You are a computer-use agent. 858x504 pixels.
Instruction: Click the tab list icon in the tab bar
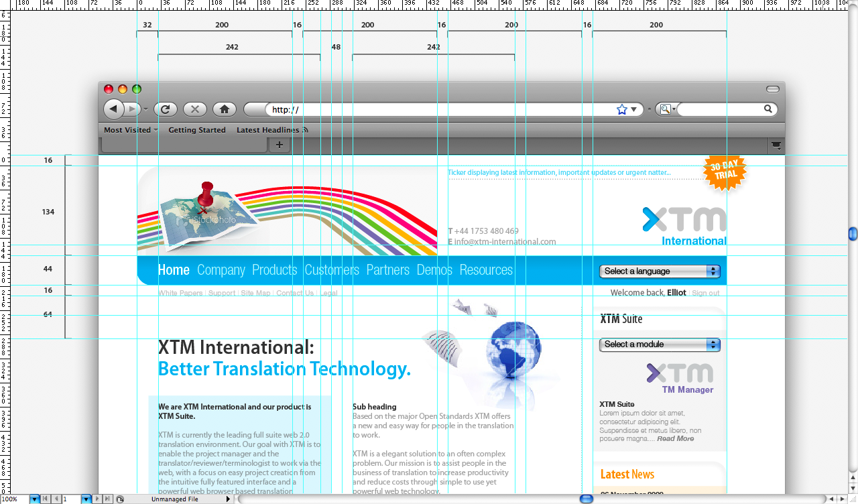776,145
